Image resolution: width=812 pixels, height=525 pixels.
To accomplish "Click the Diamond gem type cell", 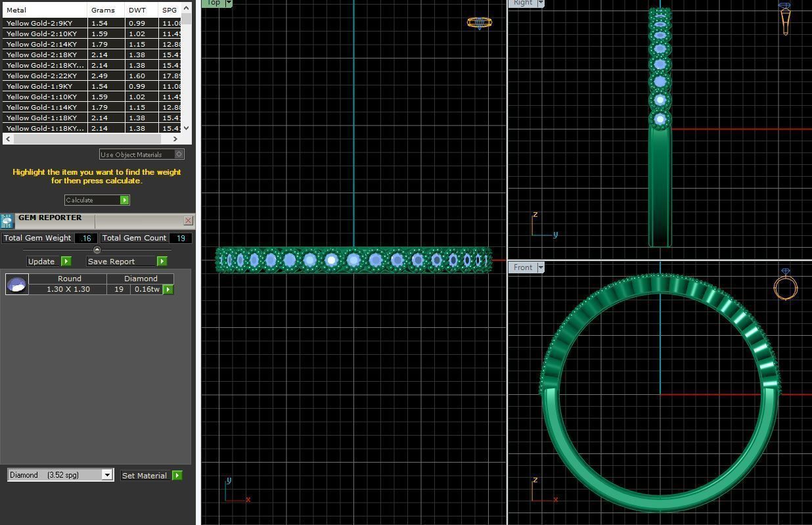I will 141,279.
